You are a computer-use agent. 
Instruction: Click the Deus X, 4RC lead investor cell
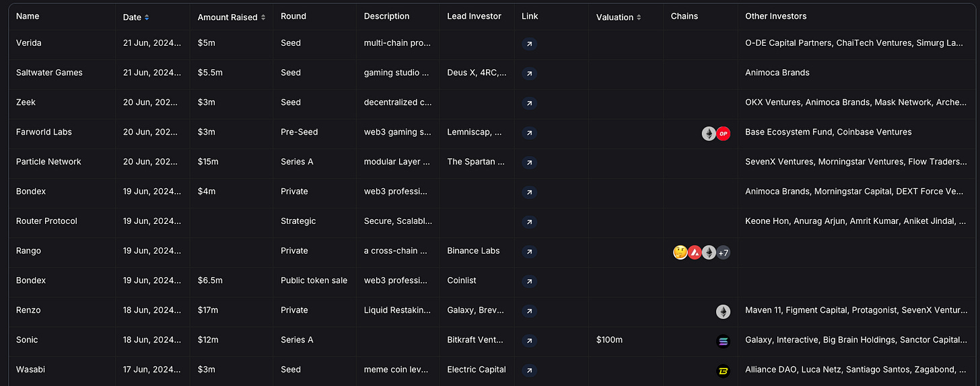pos(477,73)
